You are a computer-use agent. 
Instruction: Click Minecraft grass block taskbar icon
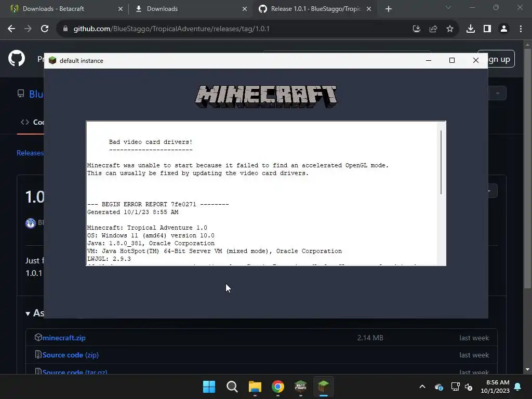324,387
